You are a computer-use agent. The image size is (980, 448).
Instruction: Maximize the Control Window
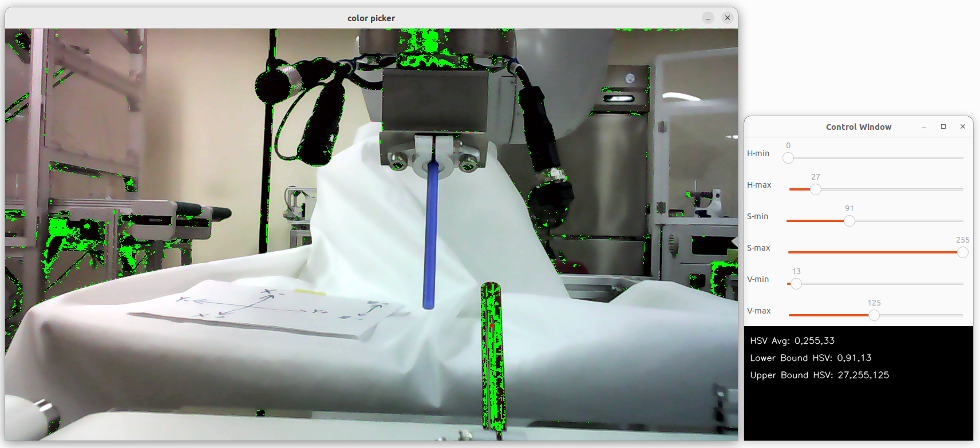click(943, 127)
